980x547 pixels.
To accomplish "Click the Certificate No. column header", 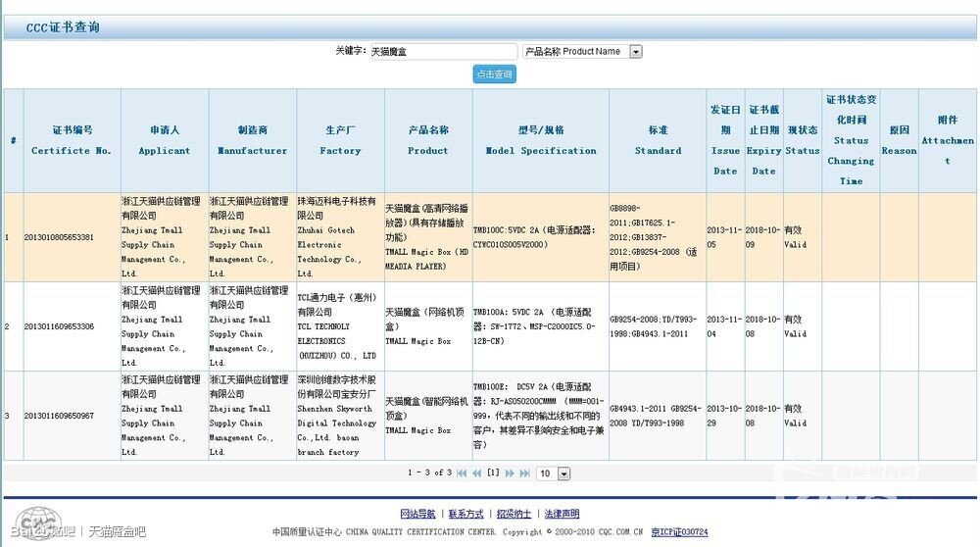I will (72, 140).
